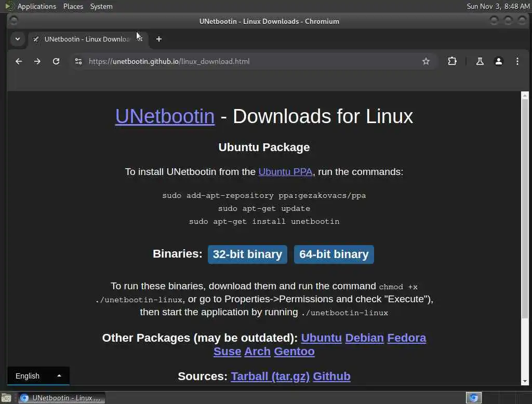Image resolution: width=532 pixels, height=404 pixels.
Task: Click the show desktop icon in panel
Action: pos(6,398)
